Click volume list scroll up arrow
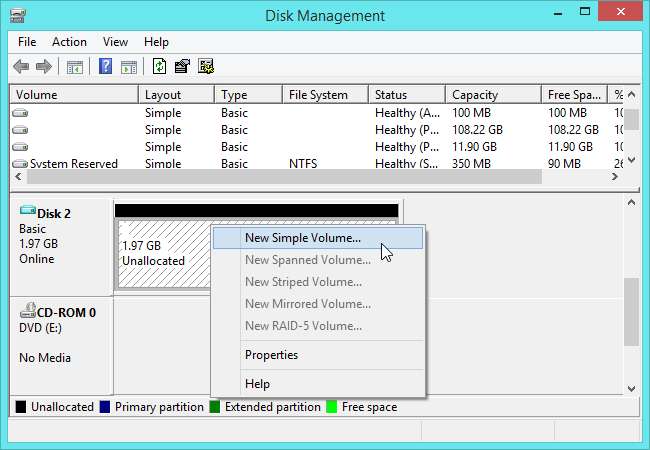Screen dimensions: 650x450 click(x=631, y=95)
